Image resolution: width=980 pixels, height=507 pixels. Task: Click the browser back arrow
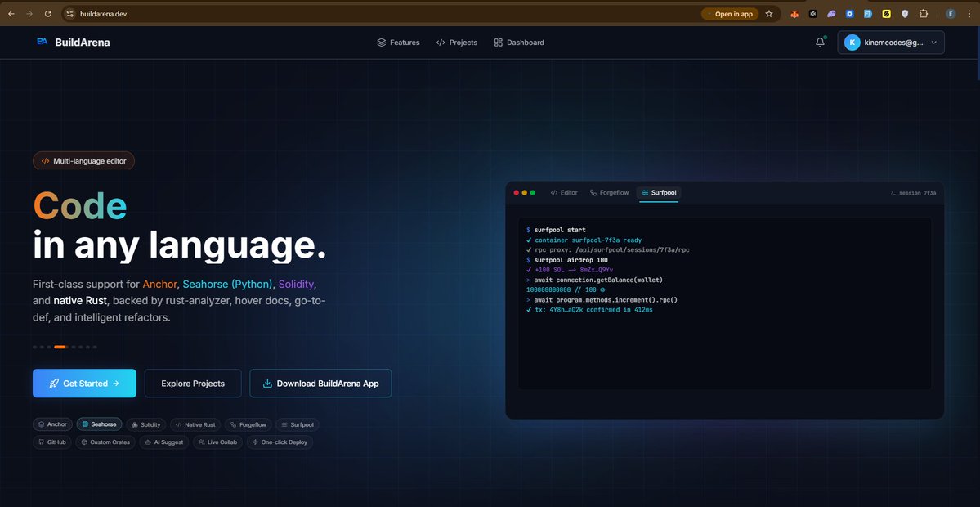coord(11,14)
